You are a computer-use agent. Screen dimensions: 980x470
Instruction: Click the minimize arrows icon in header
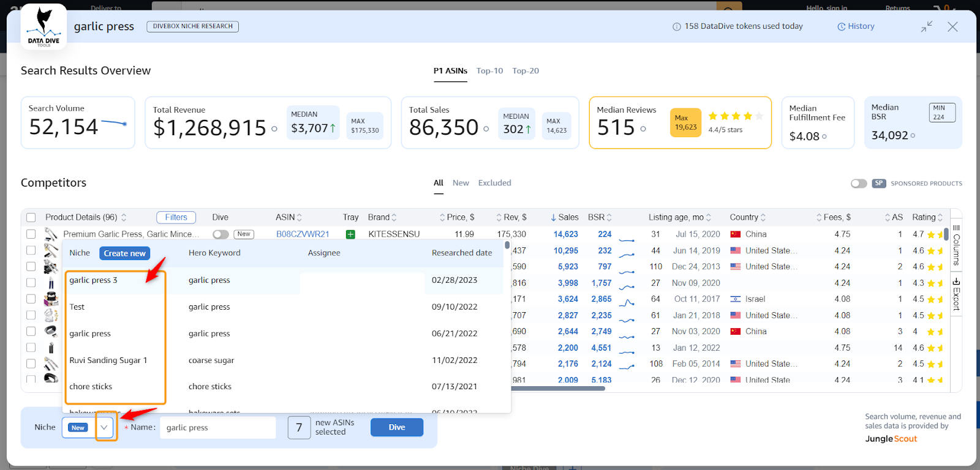tap(927, 26)
